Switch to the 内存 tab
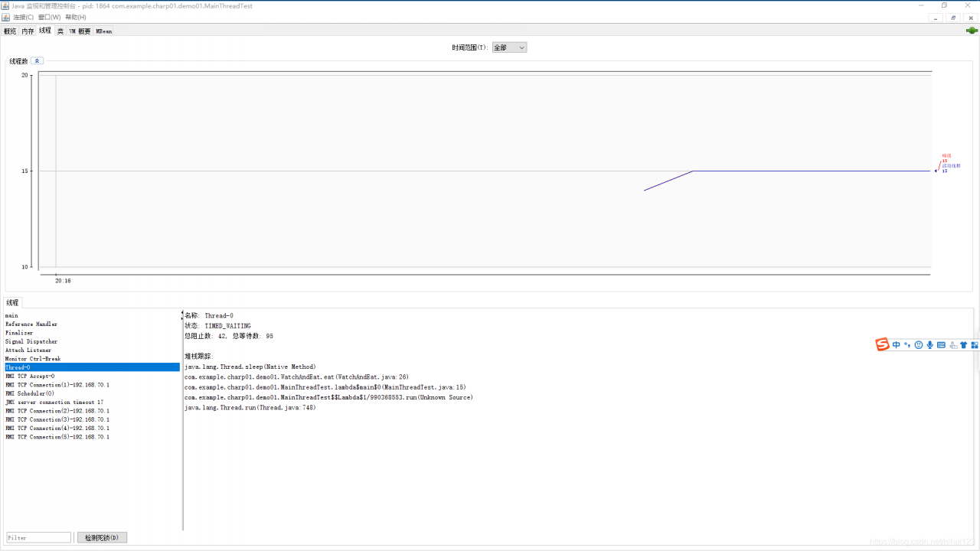980x551 pixels. coord(28,31)
